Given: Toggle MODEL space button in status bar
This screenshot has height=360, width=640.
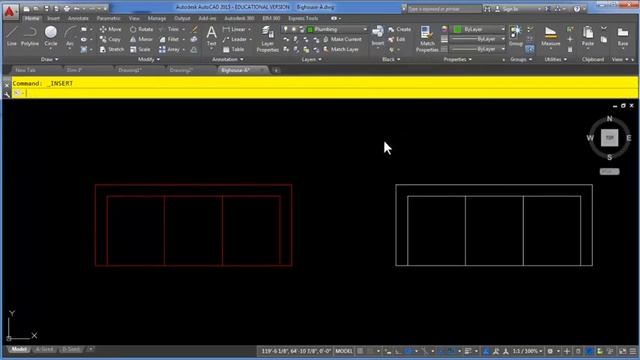Looking at the screenshot, I should click(344, 351).
